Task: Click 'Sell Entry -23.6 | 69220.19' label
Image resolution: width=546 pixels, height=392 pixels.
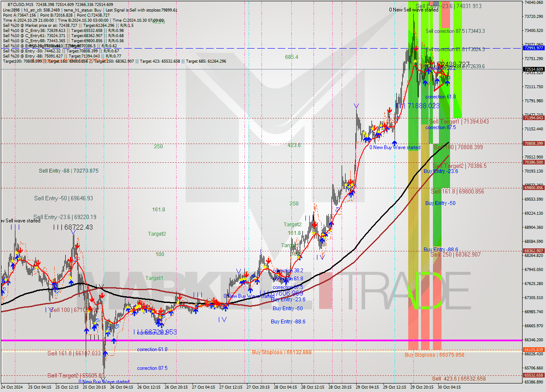Action: click(x=65, y=217)
